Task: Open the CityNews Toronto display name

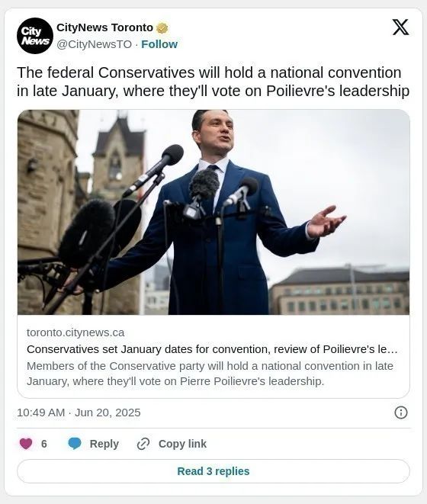Action: [x=104, y=27]
